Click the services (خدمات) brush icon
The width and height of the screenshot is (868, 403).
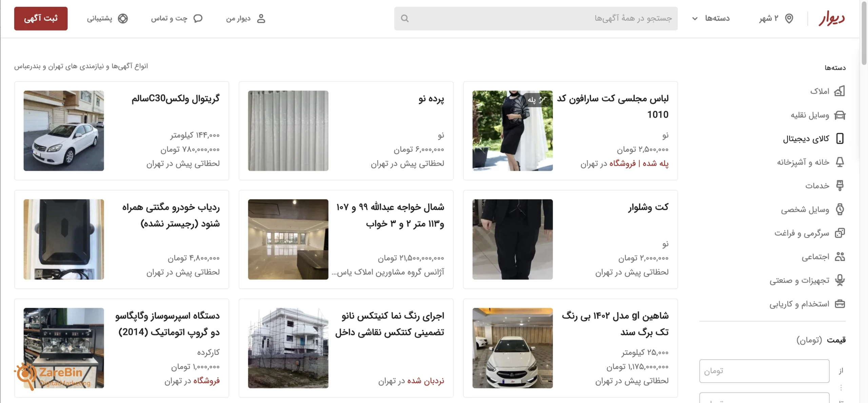(840, 185)
